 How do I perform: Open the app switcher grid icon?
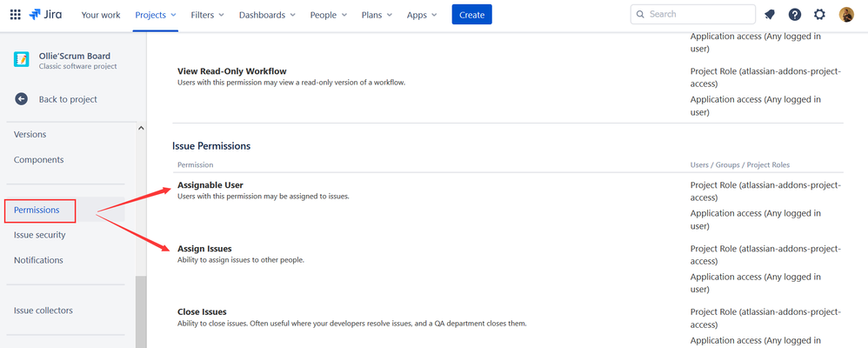coord(16,15)
